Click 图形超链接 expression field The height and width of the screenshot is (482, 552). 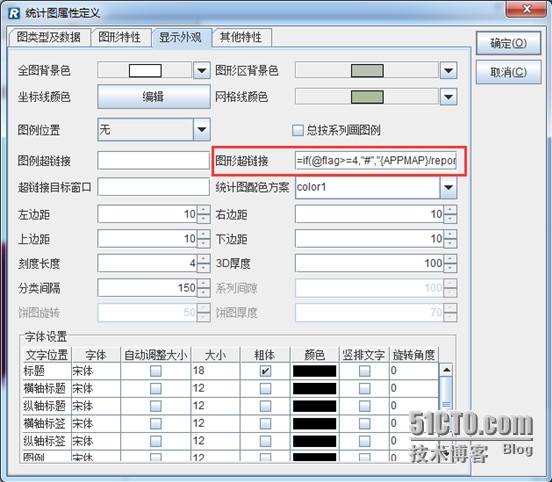[376, 161]
